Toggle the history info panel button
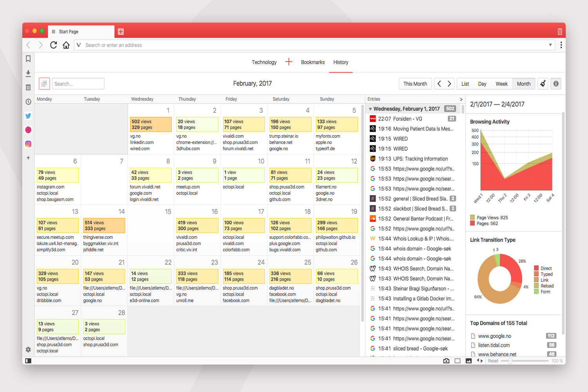The width and height of the screenshot is (588, 392). point(556,83)
